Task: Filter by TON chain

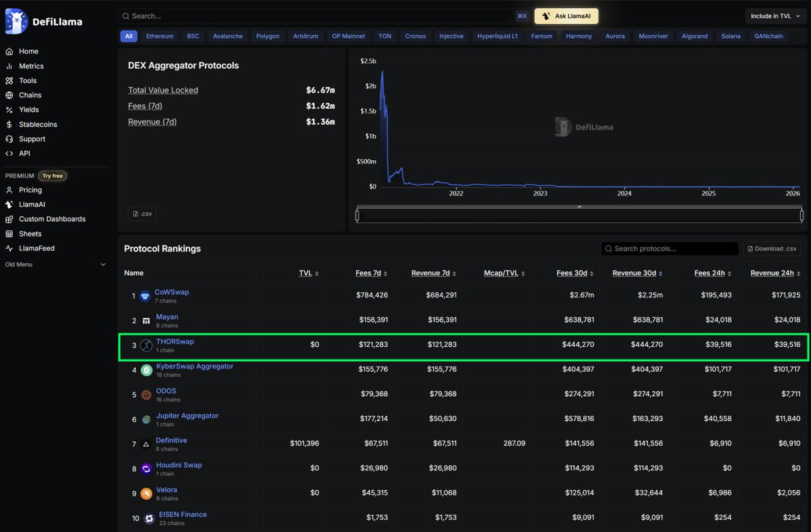Action: point(385,36)
